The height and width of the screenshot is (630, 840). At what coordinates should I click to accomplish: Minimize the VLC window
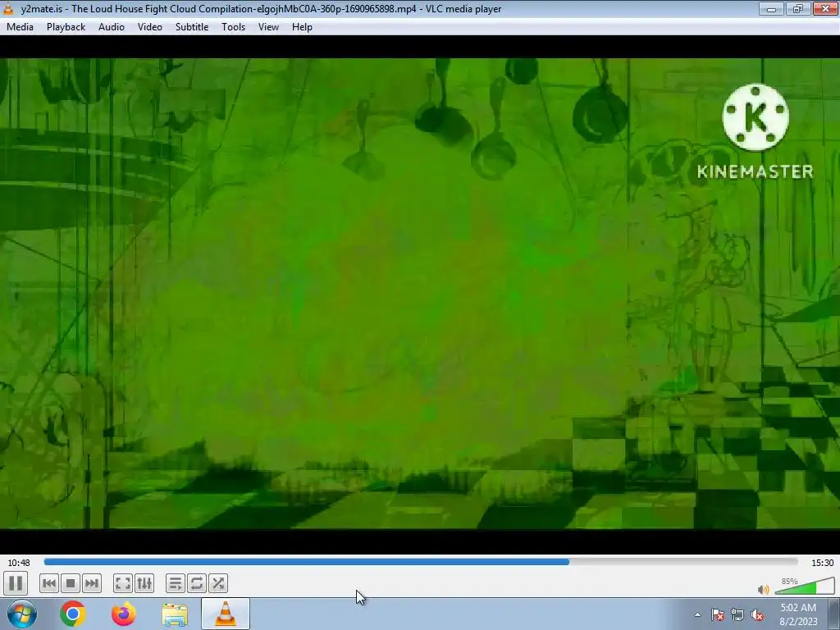click(771, 8)
